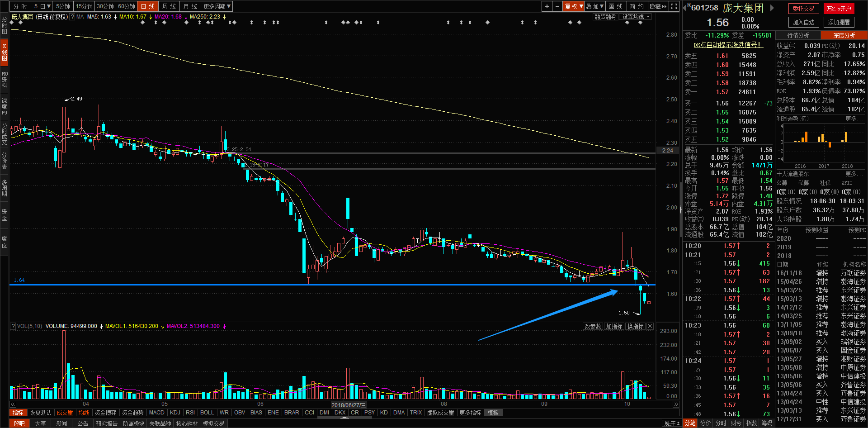Toggle 成交量 indicator overlay

[x=65, y=413]
